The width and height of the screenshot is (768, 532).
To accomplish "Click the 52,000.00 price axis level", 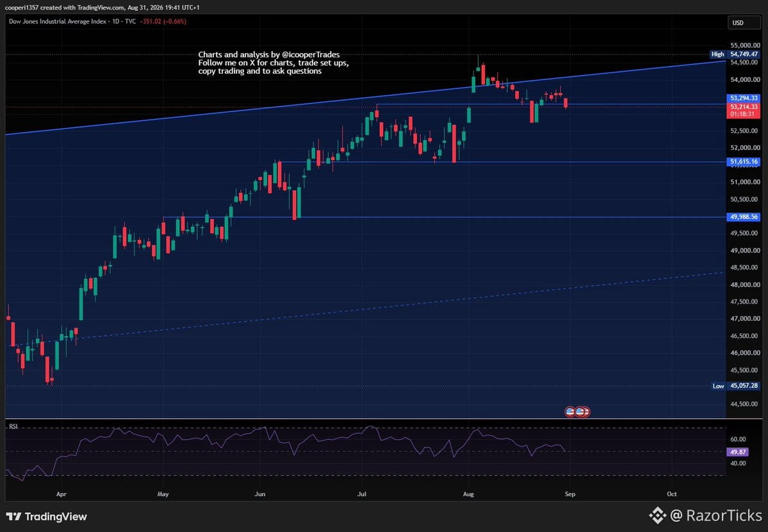I will click(745, 148).
